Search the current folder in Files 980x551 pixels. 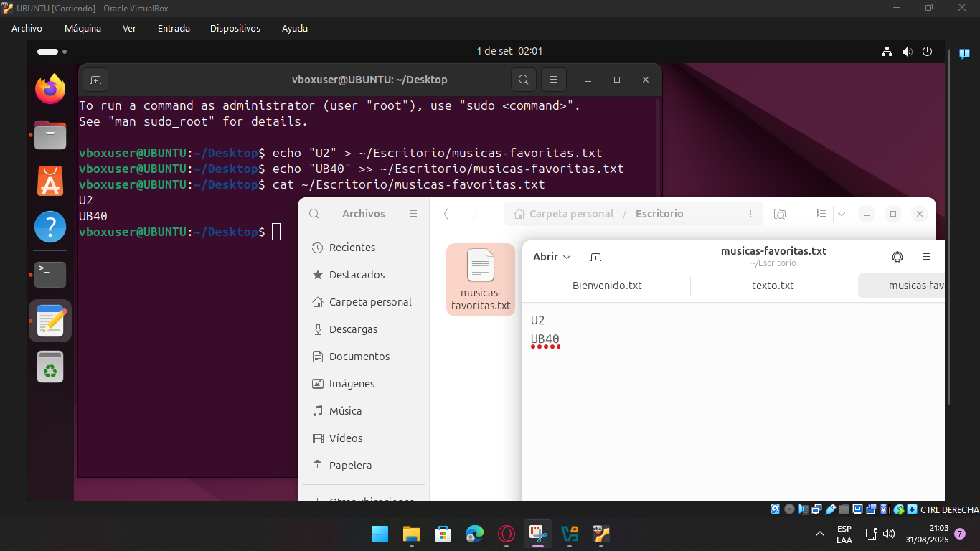coord(780,214)
